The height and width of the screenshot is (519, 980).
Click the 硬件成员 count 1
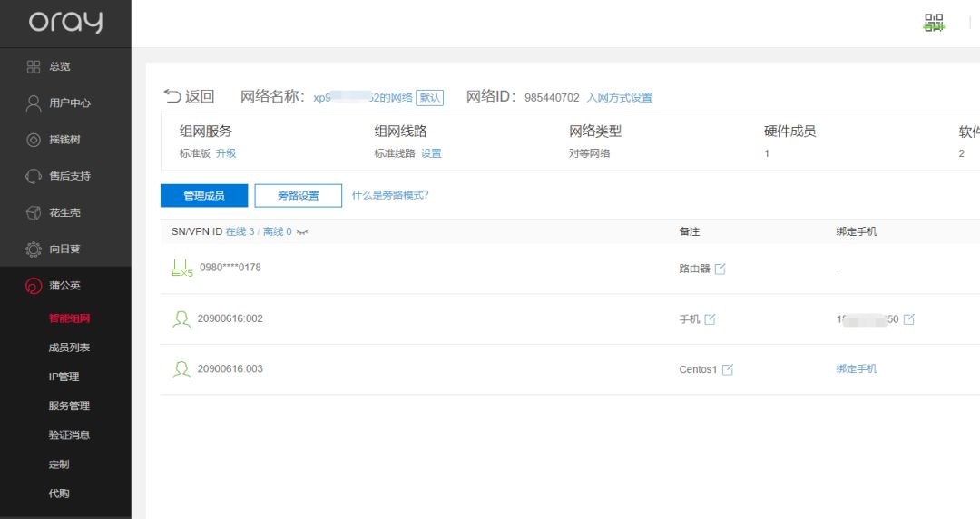[767, 154]
